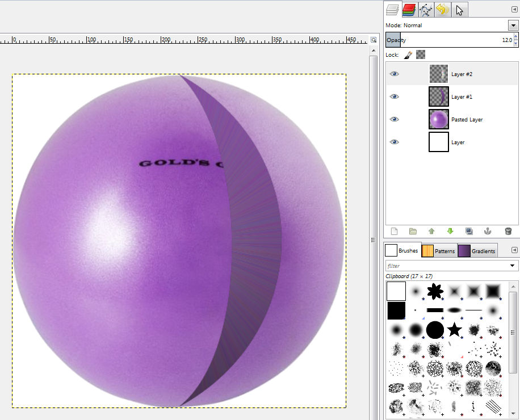This screenshot has width=520, height=420.
Task: Switch to the Gradients tab
Action: [477, 251]
